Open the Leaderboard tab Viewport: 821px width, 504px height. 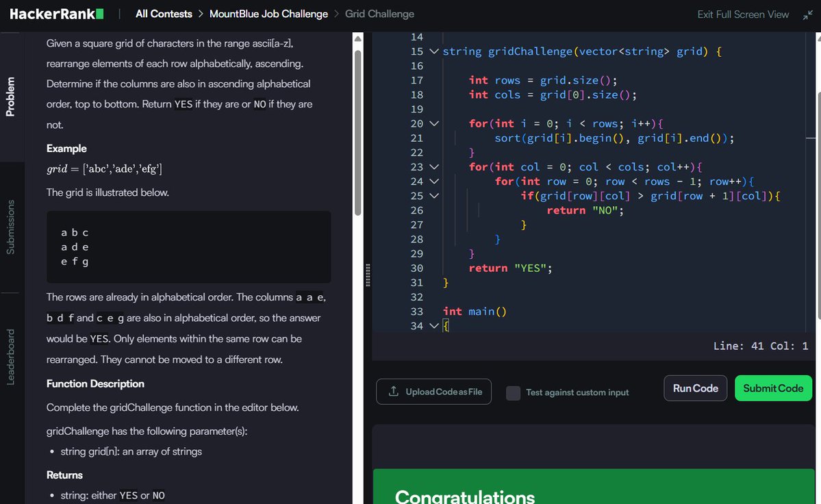[x=10, y=357]
